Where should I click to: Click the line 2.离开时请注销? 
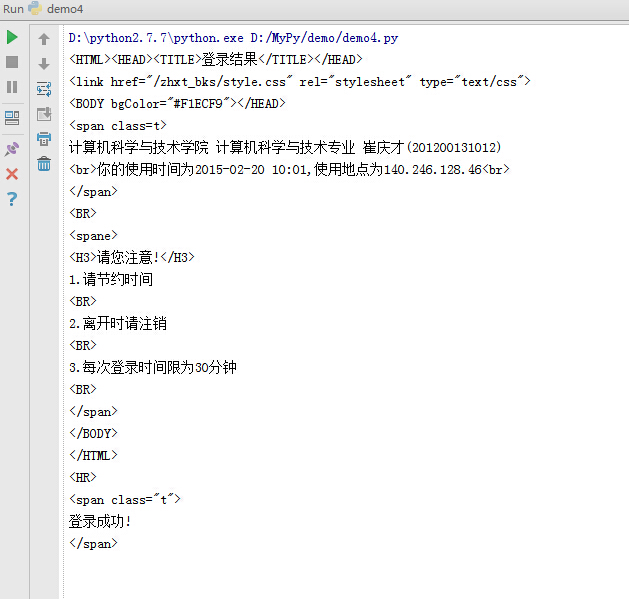tap(118, 323)
